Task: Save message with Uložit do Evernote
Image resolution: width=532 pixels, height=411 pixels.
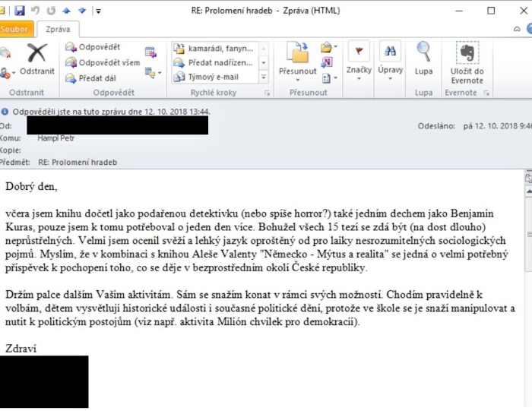Action: click(x=467, y=62)
